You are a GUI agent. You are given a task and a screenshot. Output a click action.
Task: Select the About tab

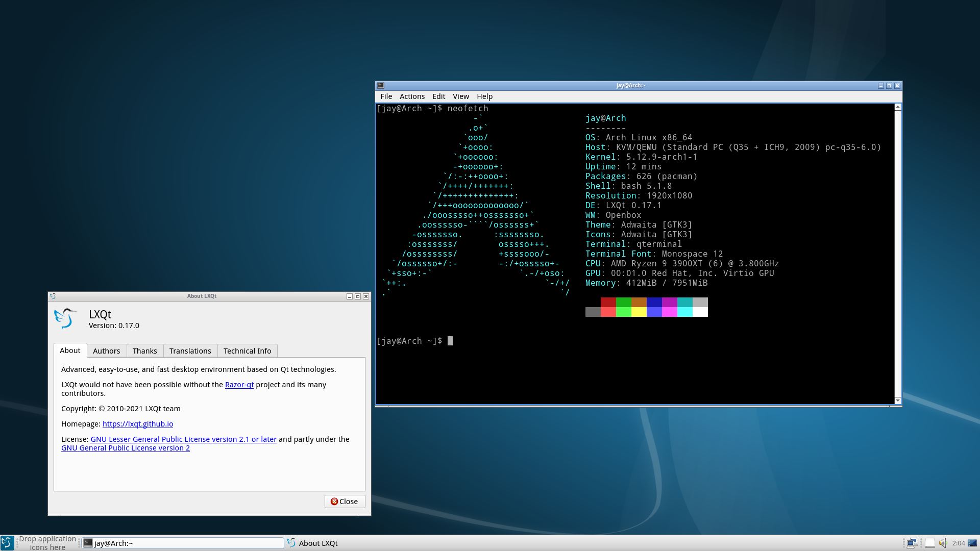coord(70,350)
